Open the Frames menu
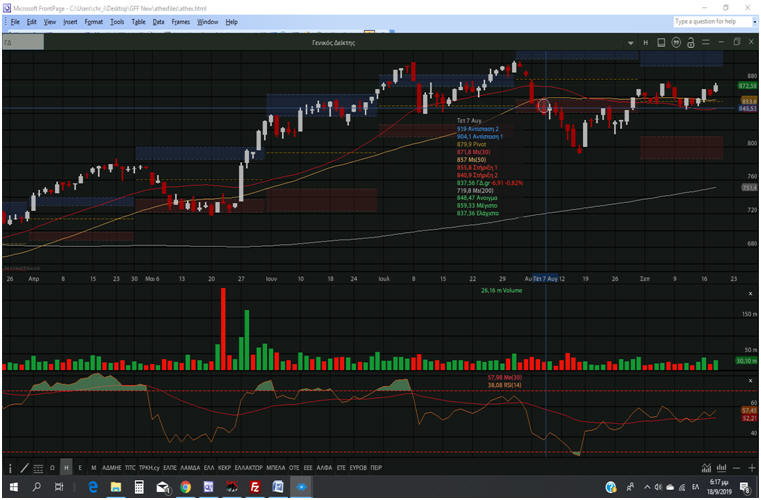The height and width of the screenshot is (500, 761). (x=181, y=22)
